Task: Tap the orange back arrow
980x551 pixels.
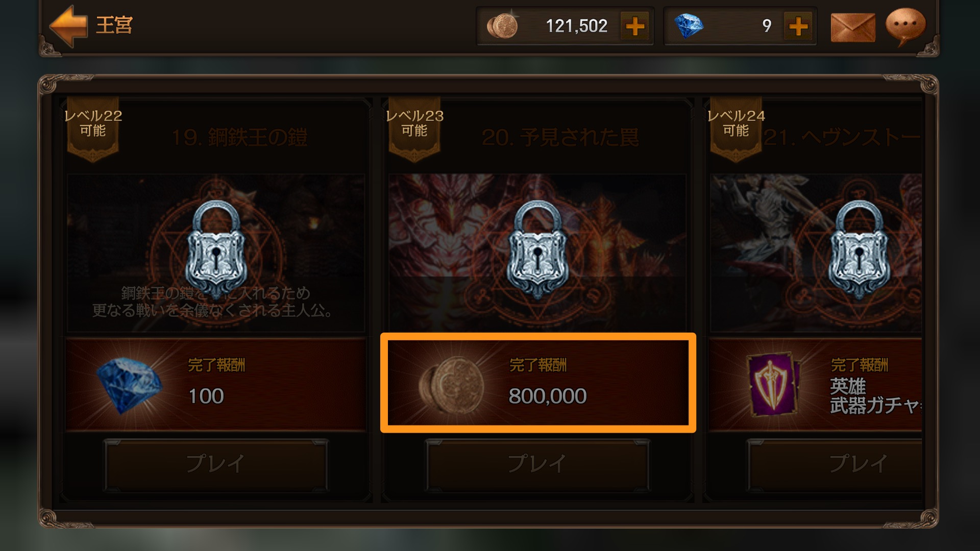Action: tap(68, 26)
